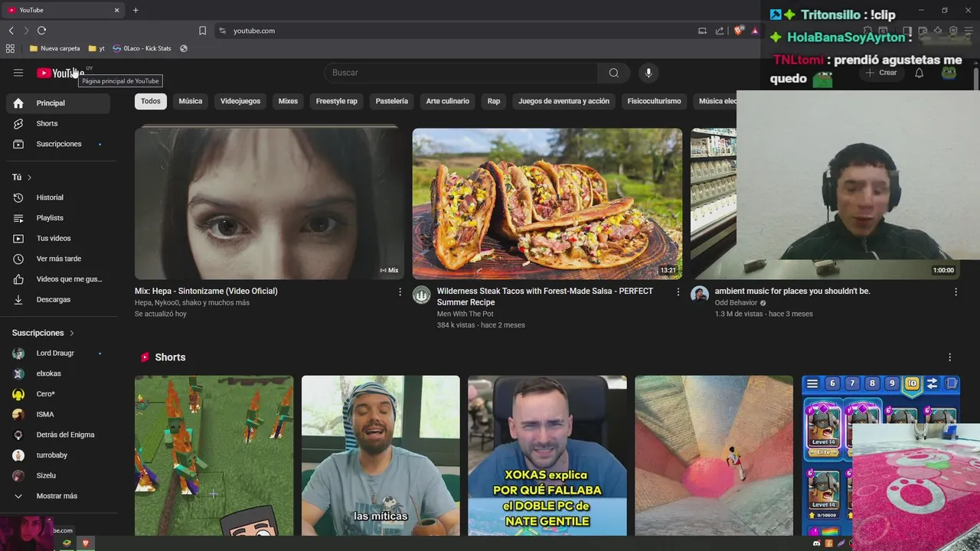Open the Lord Draugr channel

(x=58, y=354)
